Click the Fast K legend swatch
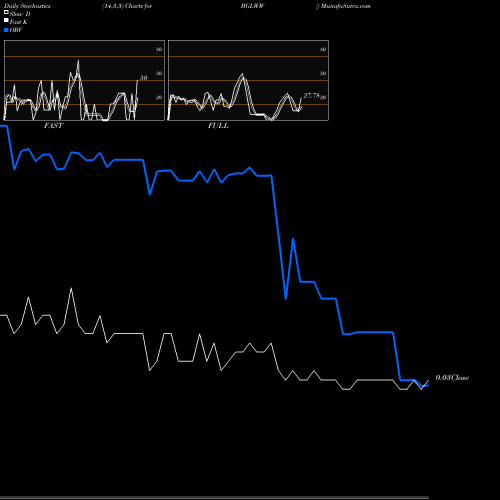The width and height of the screenshot is (500, 500). point(6,21)
